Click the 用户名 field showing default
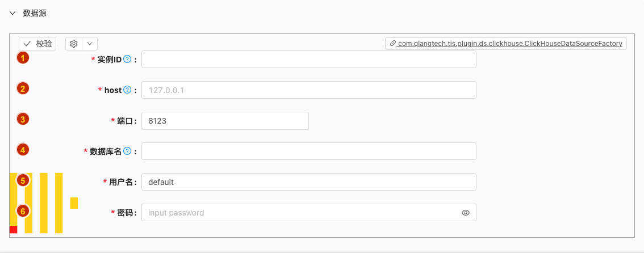This screenshot has width=644, height=253. [309, 182]
